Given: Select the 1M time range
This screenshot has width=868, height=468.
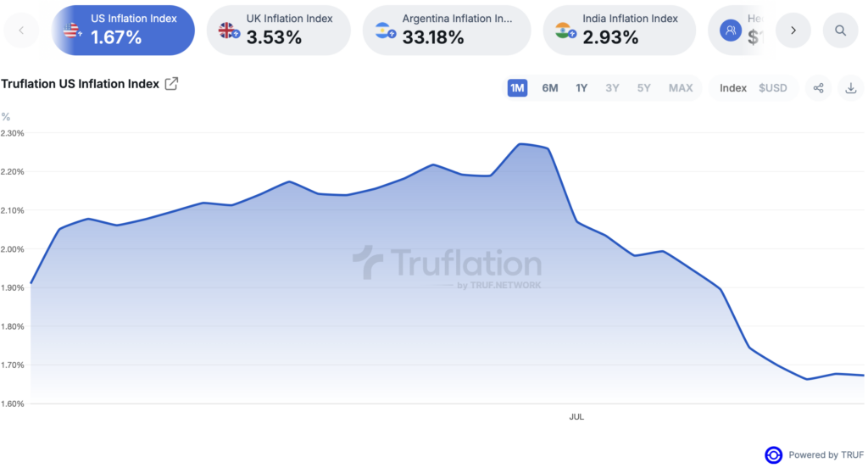Looking at the screenshot, I should pyautogui.click(x=517, y=88).
